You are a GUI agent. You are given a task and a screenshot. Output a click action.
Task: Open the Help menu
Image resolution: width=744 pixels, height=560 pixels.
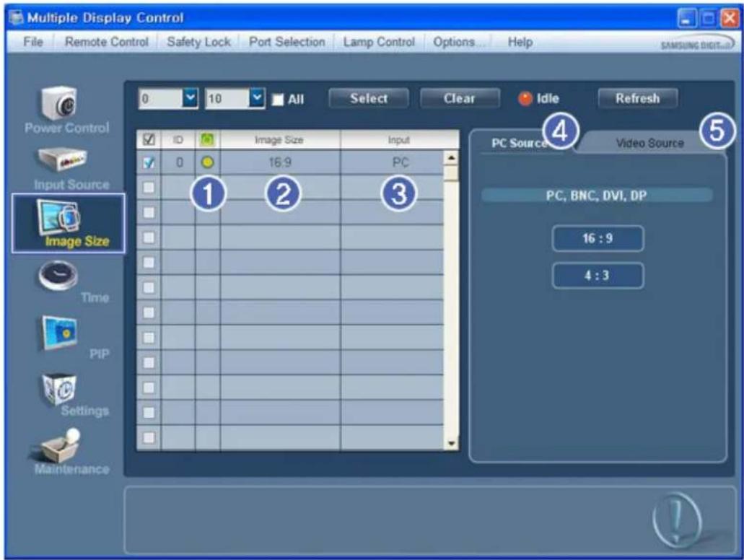(520, 43)
